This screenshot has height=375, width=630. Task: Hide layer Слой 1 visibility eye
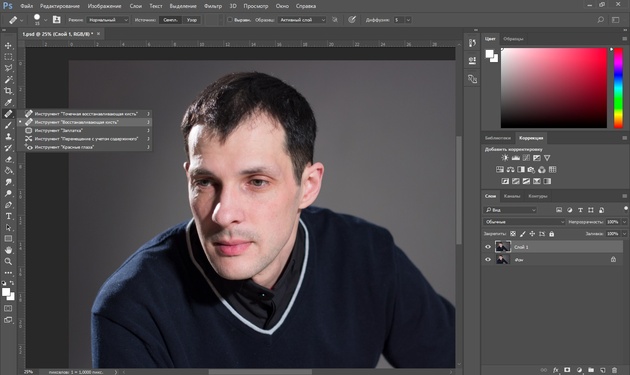click(x=488, y=247)
